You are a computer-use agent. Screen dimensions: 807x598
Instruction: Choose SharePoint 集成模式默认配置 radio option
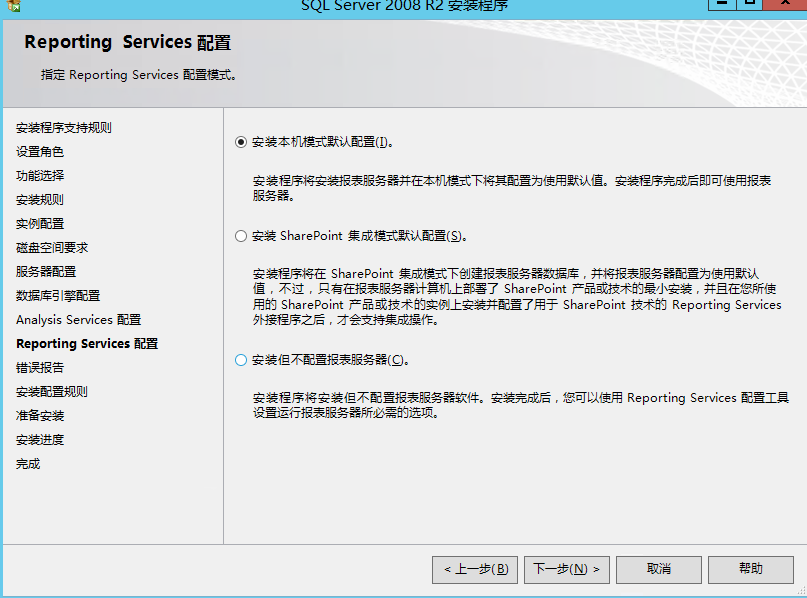(241, 236)
